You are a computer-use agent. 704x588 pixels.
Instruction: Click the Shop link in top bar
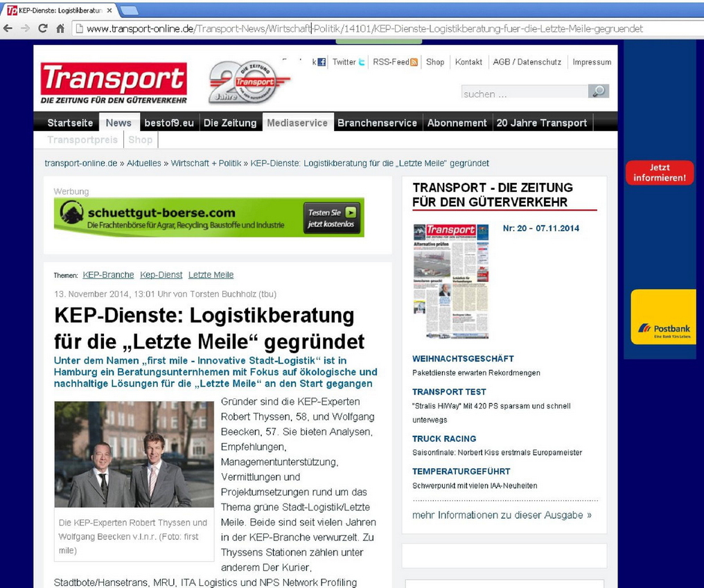point(435,62)
